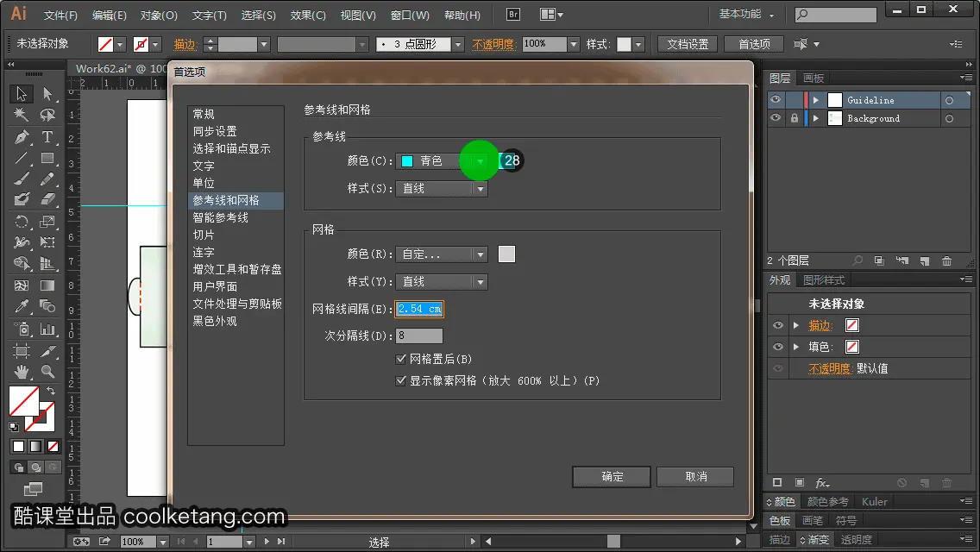980x552 pixels.
Task: Hide the Guideline layer
Action: (776, 100)
